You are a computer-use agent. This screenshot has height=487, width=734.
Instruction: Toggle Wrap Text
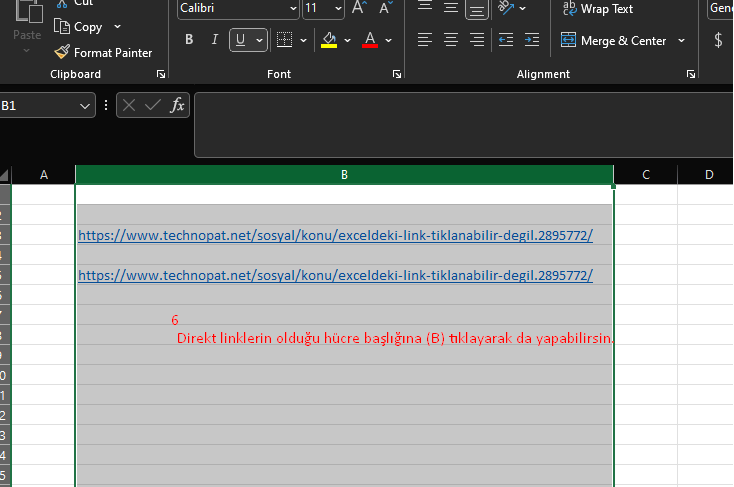click(598, 8)
